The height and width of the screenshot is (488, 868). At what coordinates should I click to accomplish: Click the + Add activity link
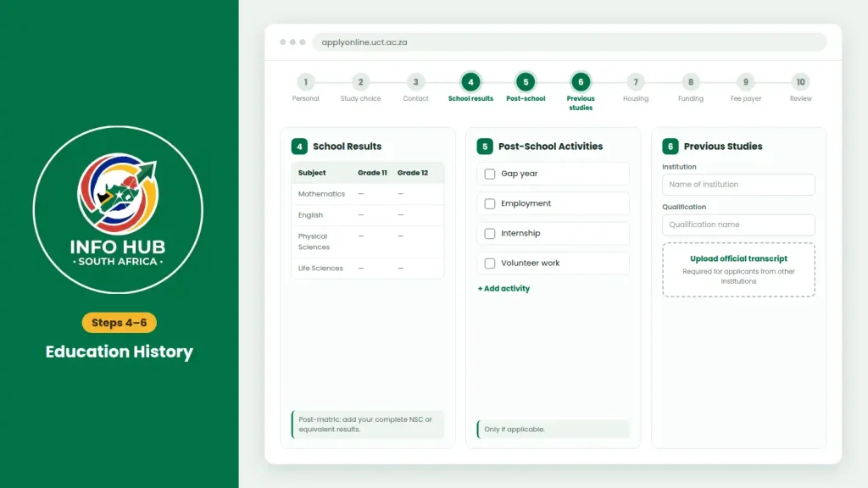[504, 288]
